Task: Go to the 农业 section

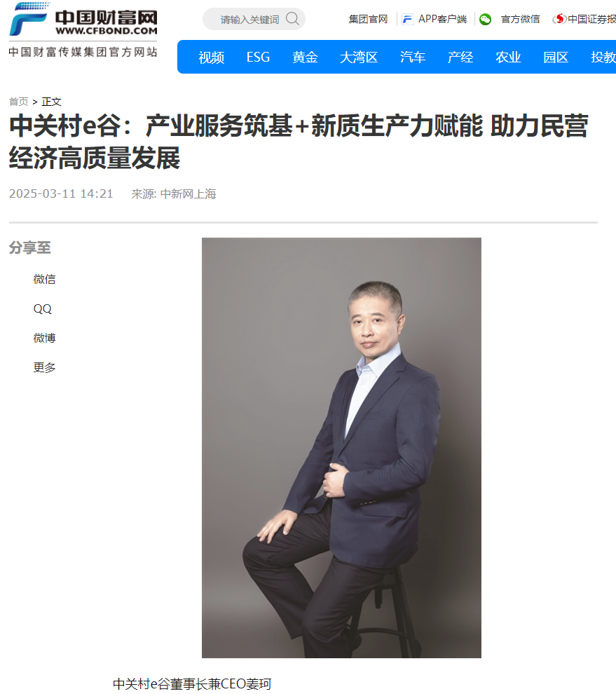Action: [x=508, y=57]
